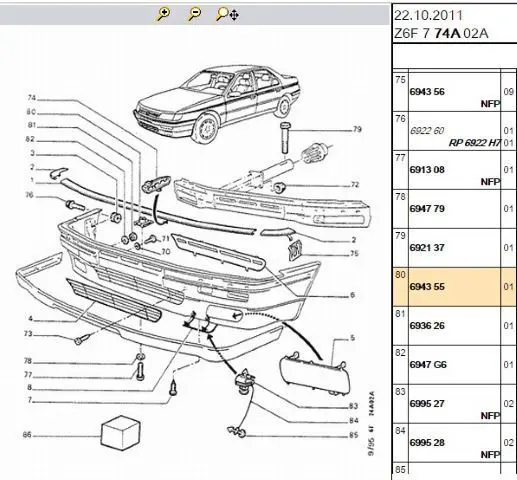Click callout 6 for the grille

point(352,295)
